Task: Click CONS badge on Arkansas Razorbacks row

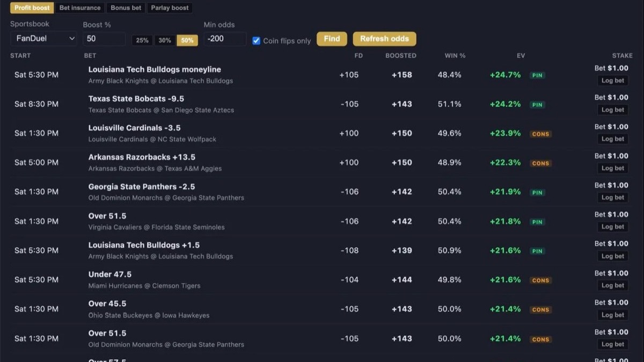Action: (x=540, y=164)
